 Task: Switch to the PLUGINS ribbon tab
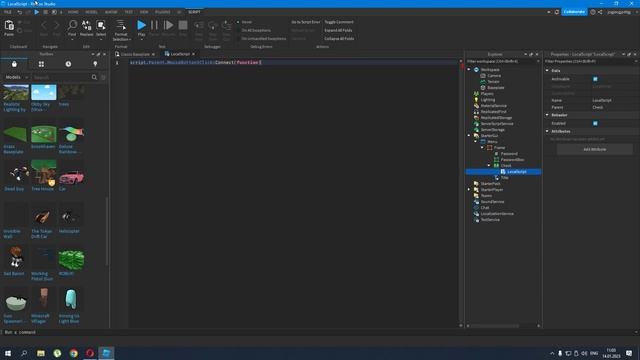click(162, 12)
